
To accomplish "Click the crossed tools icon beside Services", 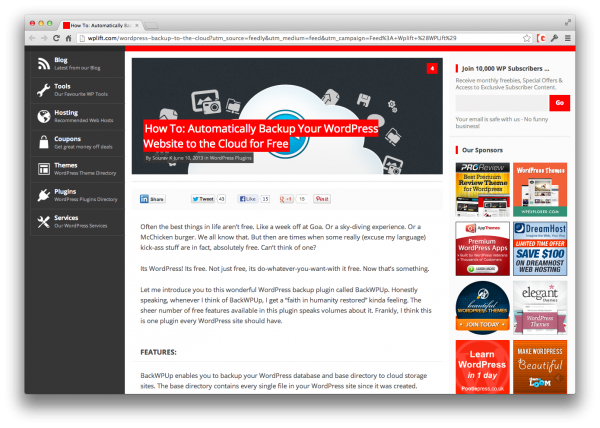I will (x=44, y=221).
